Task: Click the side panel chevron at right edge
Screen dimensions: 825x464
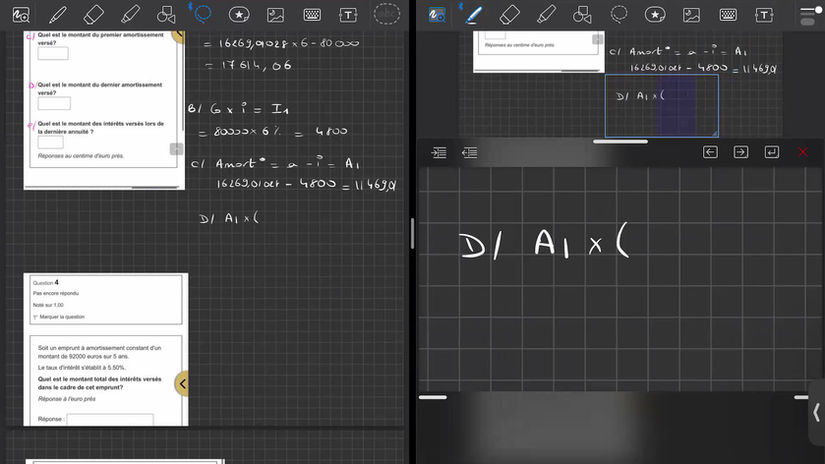Action: coord(817,412)
